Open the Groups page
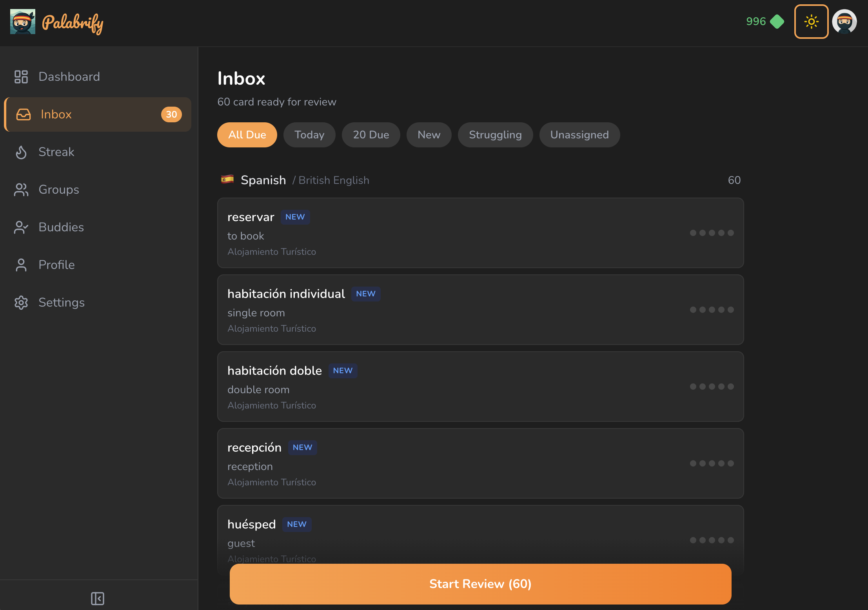868x610 pixels. (98, 189)
